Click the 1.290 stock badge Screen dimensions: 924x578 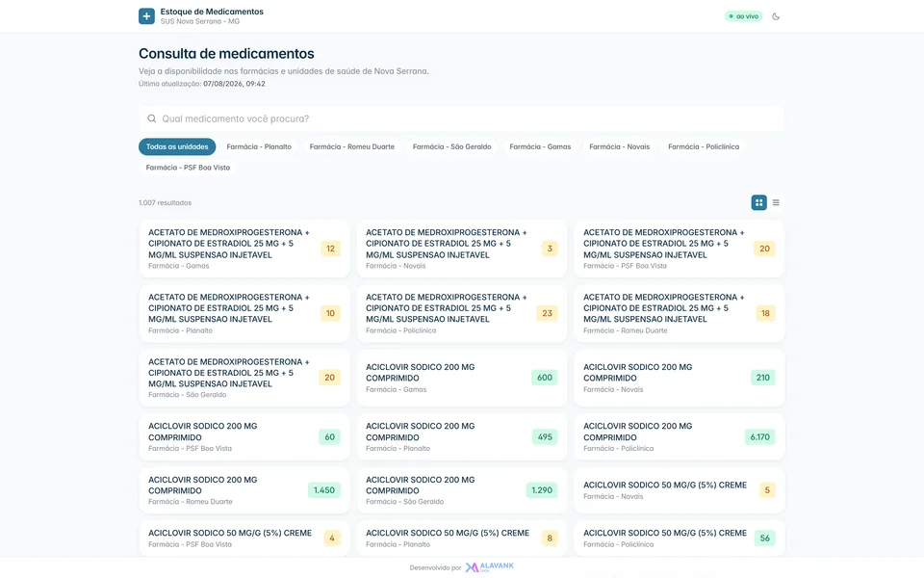tap(542, 490)
